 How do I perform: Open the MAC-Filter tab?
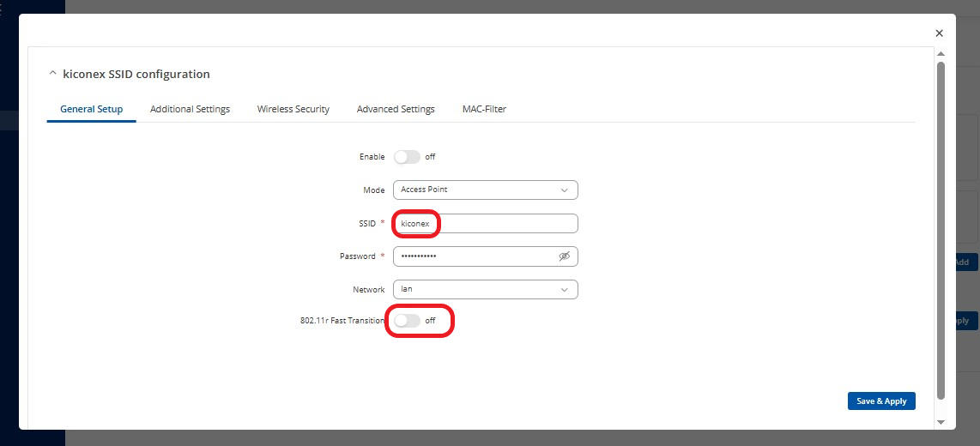pos(484,110)
